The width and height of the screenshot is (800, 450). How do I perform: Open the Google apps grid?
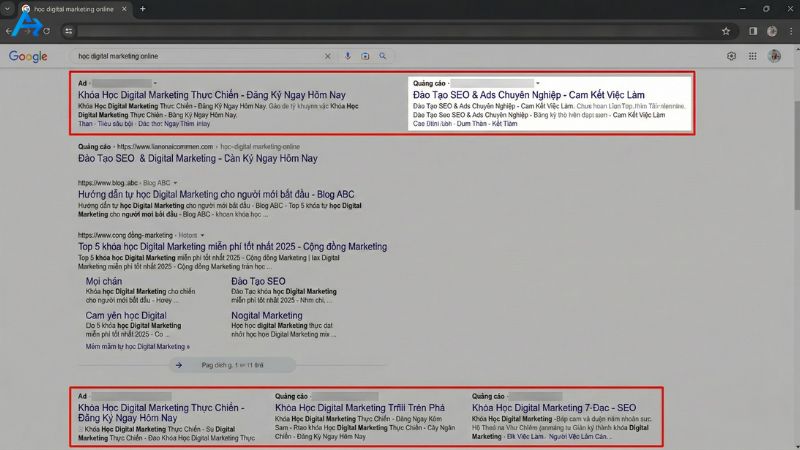coord(753,56)
